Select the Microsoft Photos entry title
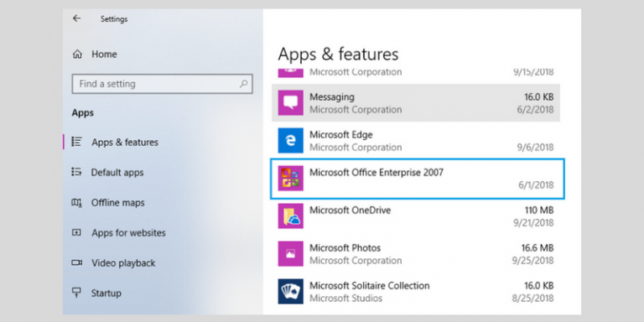Viewport: 644px width, 322px height. (x=345, y=248)
